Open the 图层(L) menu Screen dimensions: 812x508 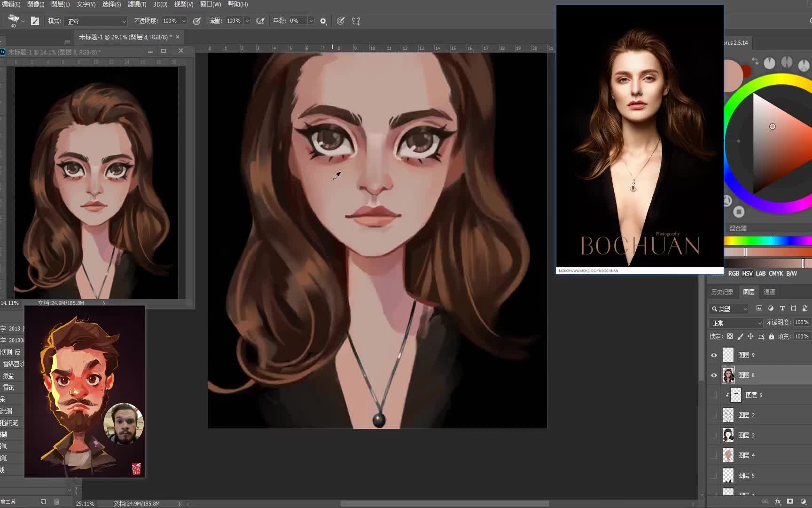(x=60, y=4)
